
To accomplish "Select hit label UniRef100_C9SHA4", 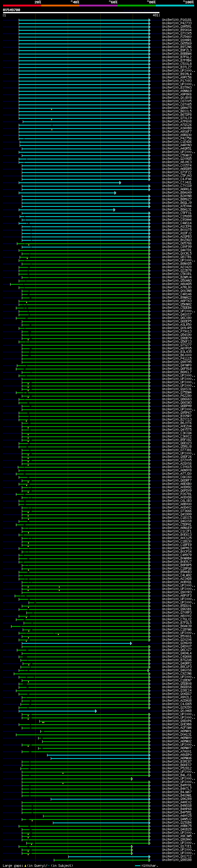I will (177, 220).
